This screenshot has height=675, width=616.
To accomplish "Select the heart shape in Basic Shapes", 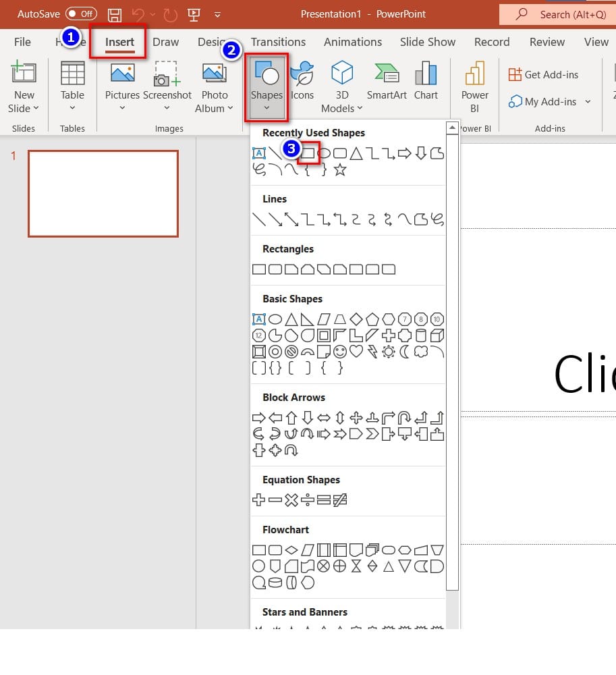I will (356, 352).
